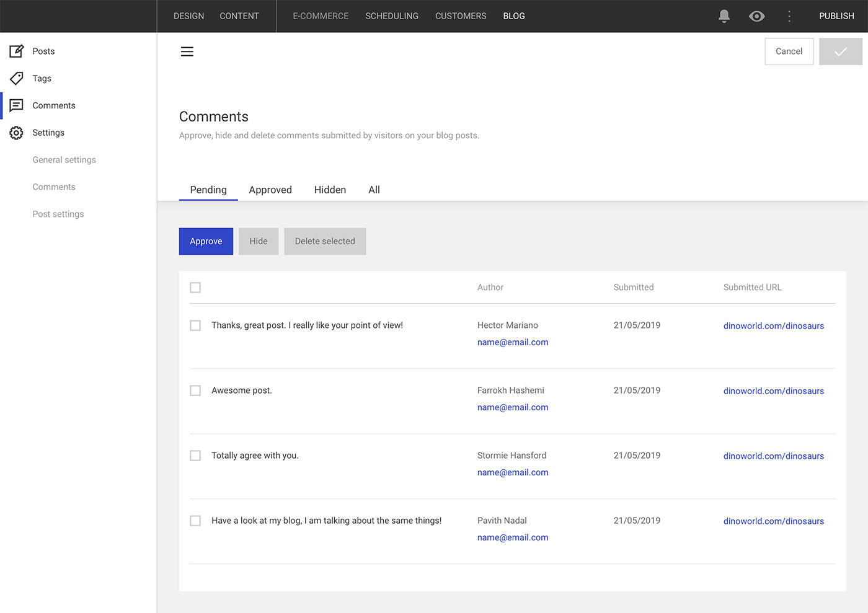Click the Settings gear icon
The width and height of the screenshot is (868, 613).
tap(17, 133)
